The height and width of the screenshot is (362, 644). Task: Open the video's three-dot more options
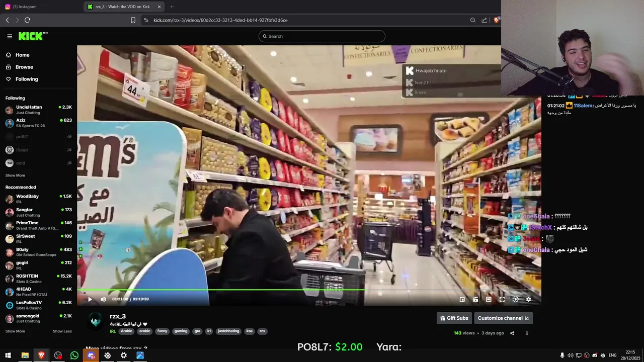tap(527, 333)
